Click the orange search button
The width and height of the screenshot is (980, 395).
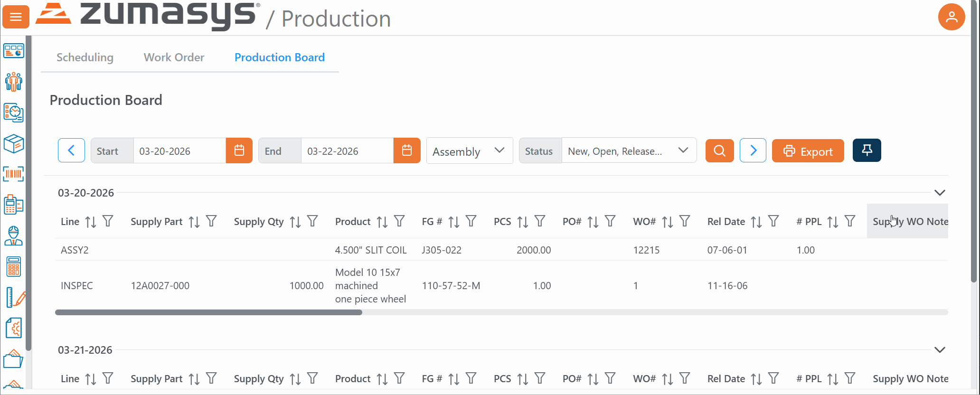720,150
